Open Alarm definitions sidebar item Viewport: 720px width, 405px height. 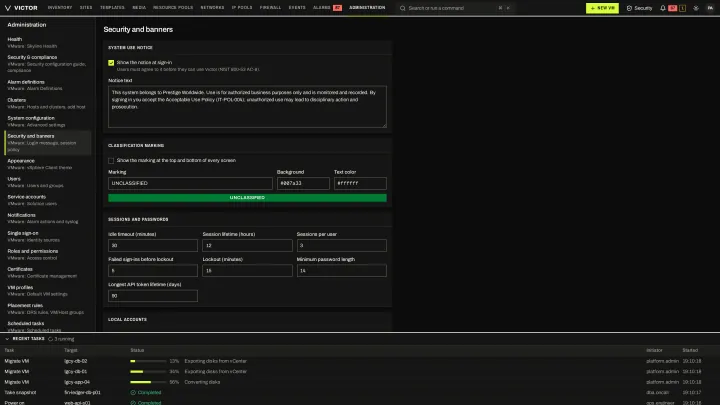[48, 85]
